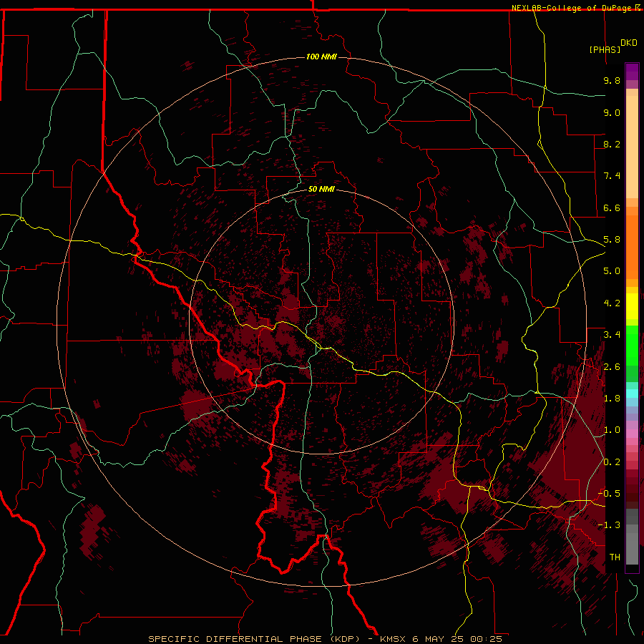Pick the gray band at the color scale bottom

(x=632, y=548)
